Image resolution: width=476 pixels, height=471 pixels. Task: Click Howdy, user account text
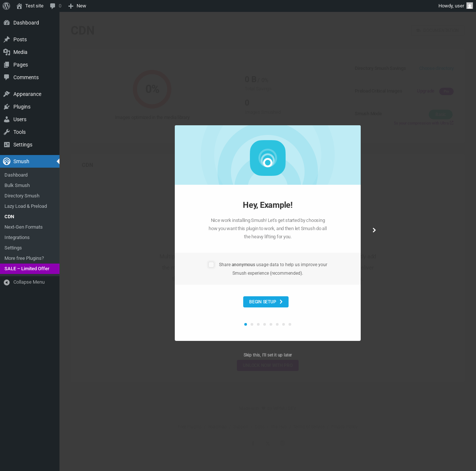pos(451,6)
